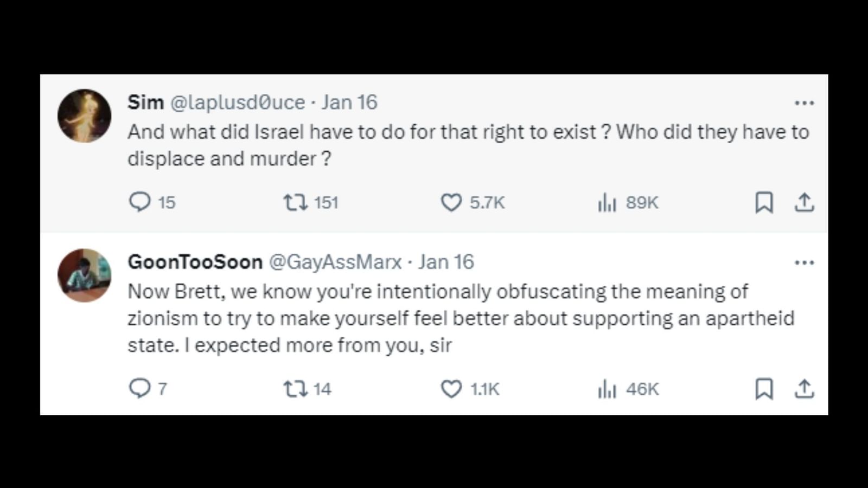Image resolution: width=868 pixels, height=488 pixels.
Task: Open GoonTooSoon's Jan 16 timestamp link
Action: tap(446, 262)
